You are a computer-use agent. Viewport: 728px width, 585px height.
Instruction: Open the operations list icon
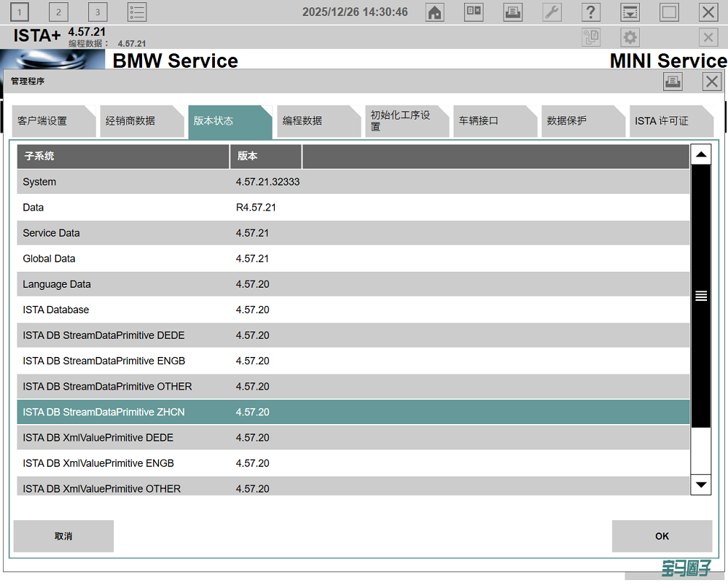[x=136, y=12]
